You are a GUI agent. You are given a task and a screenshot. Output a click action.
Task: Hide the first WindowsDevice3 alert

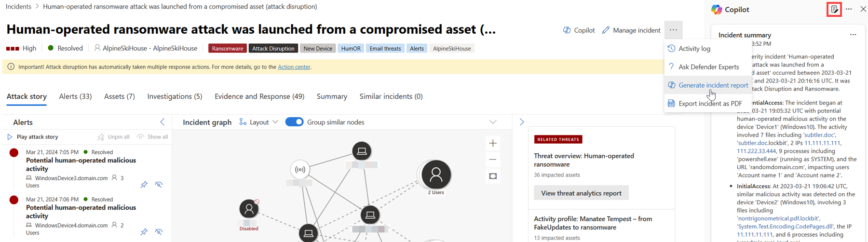(159, 185)
